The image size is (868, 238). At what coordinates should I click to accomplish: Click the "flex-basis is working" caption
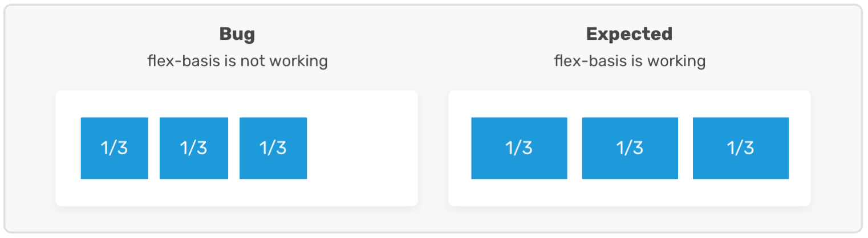point(630,60)
